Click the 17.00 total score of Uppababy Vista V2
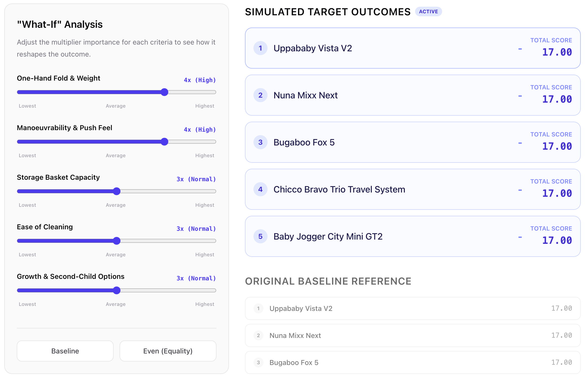Viewport: 588px width, 381px height. click(x=557, y=52)
